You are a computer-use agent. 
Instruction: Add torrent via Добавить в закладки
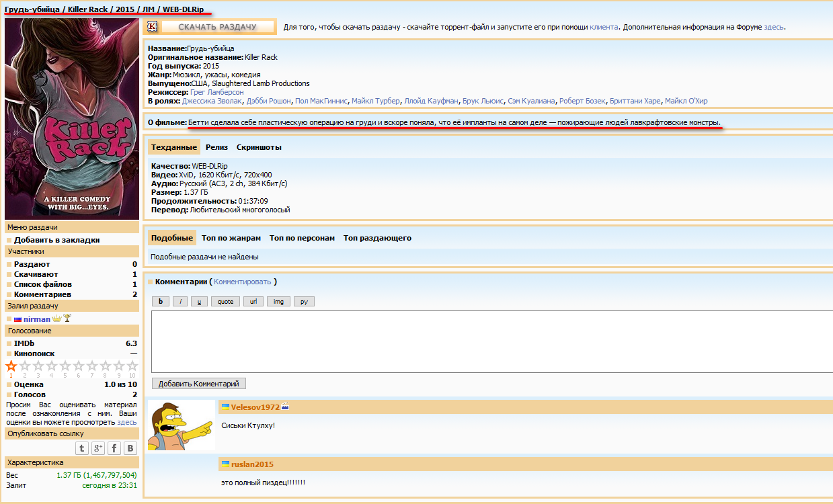click(x=57, y=240)
